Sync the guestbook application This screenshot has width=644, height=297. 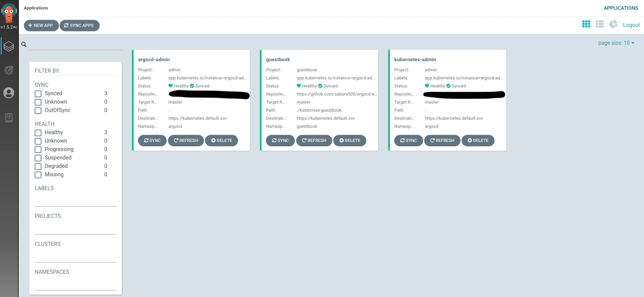coord(280,141)
